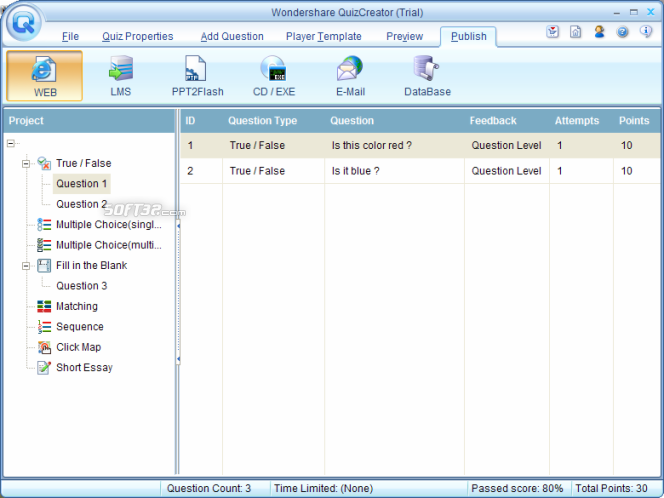Collapse the True / False tree branch
Screen dimensions: 664x498
[26, 163]
